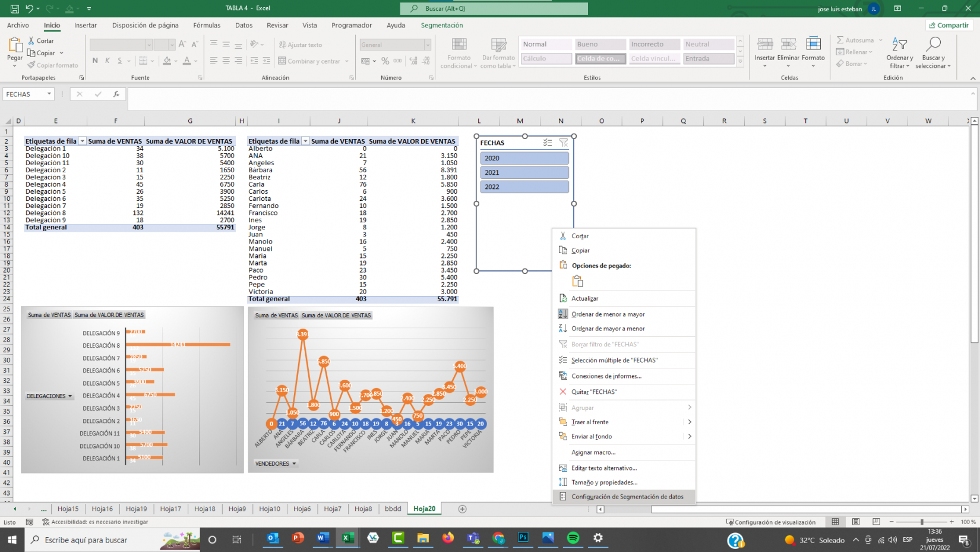Open Photoshop from the taskbar

523,538
